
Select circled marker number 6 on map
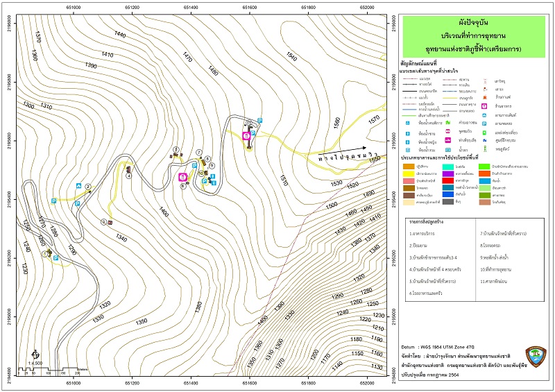183,186
